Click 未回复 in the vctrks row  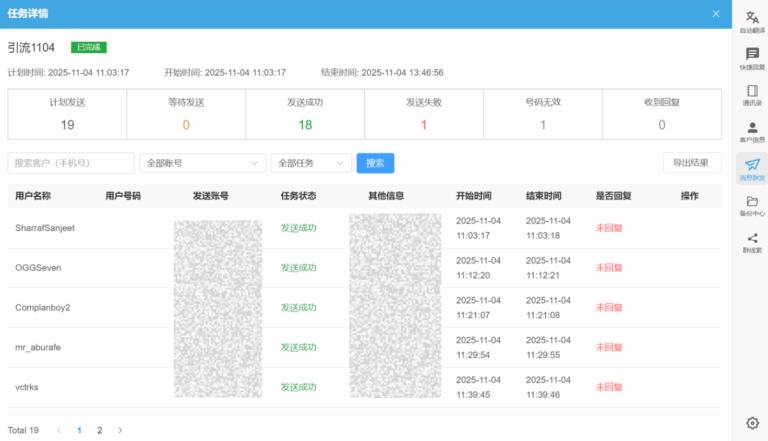click(x=609, y=387)
